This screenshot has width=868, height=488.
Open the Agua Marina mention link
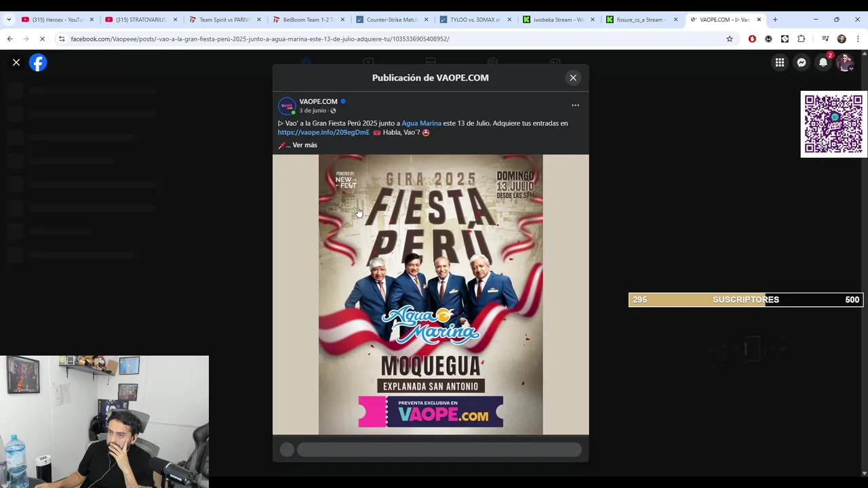point(421,123)
